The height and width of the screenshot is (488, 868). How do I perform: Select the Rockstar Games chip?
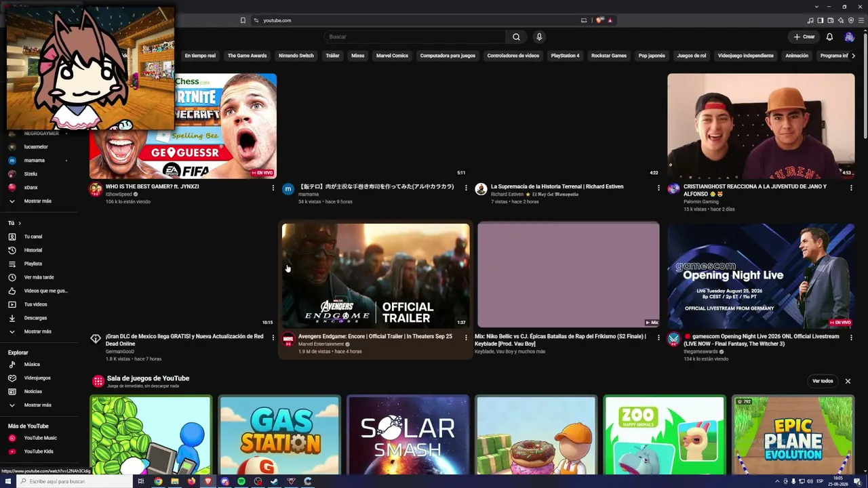609,56
